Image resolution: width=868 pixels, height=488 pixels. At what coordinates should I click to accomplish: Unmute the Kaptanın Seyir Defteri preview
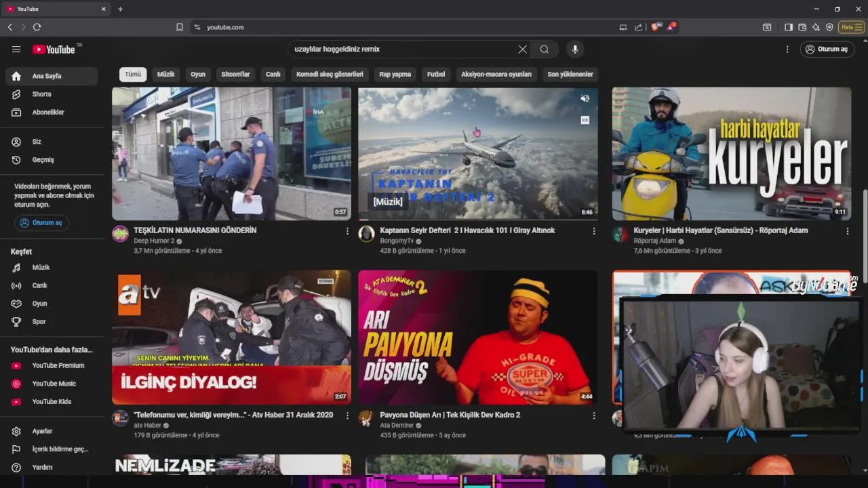pos(585,99)
